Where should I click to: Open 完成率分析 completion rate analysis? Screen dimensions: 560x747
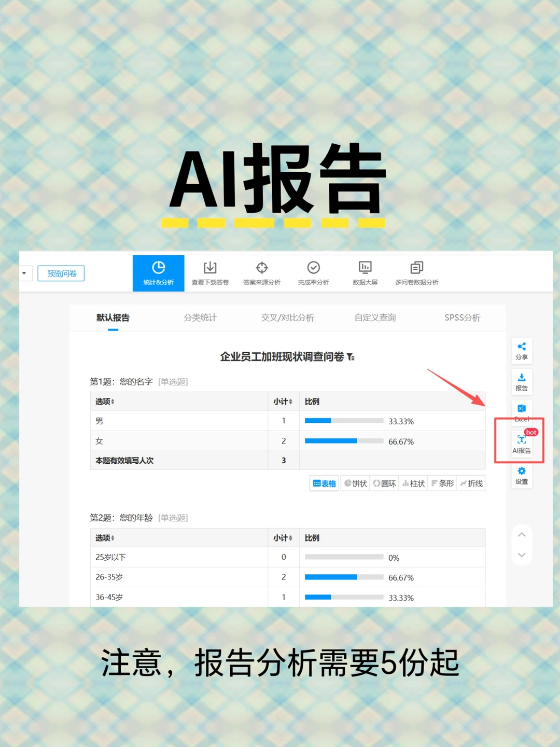pos(313,273)
